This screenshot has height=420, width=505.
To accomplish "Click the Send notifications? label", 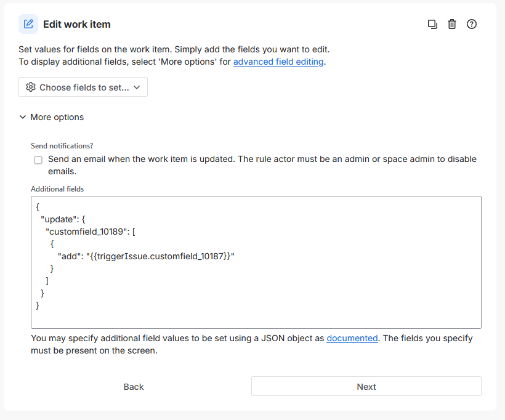I will 62,146.
